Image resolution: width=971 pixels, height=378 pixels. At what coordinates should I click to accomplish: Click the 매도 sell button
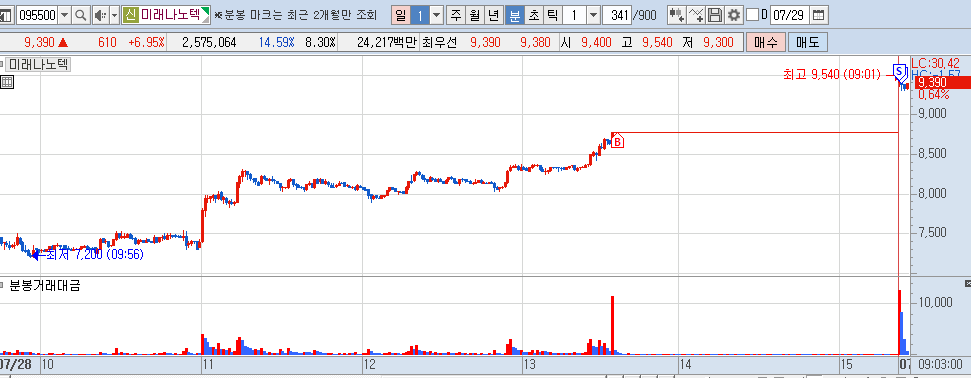click(x=808, y=43)
